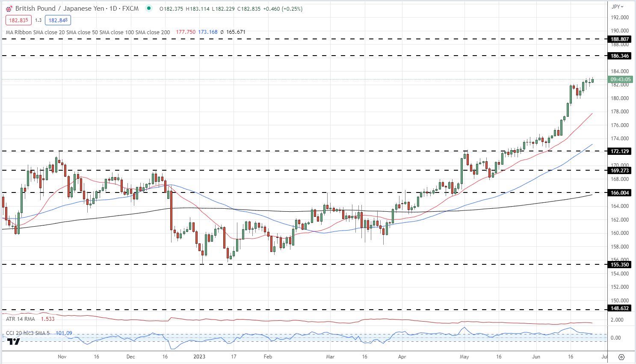Open the JPY currency dropdown
The height and width of the screenshot is (364, 636).
618,6
